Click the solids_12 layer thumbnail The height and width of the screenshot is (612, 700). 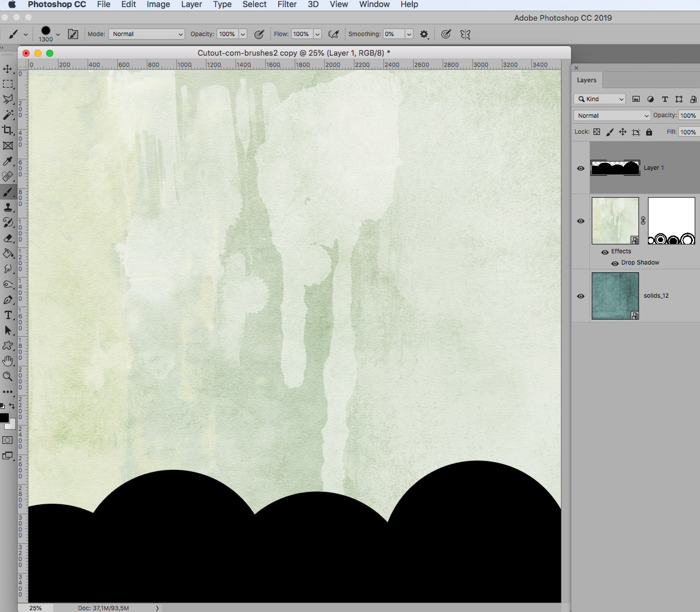(x=615, y=296)
